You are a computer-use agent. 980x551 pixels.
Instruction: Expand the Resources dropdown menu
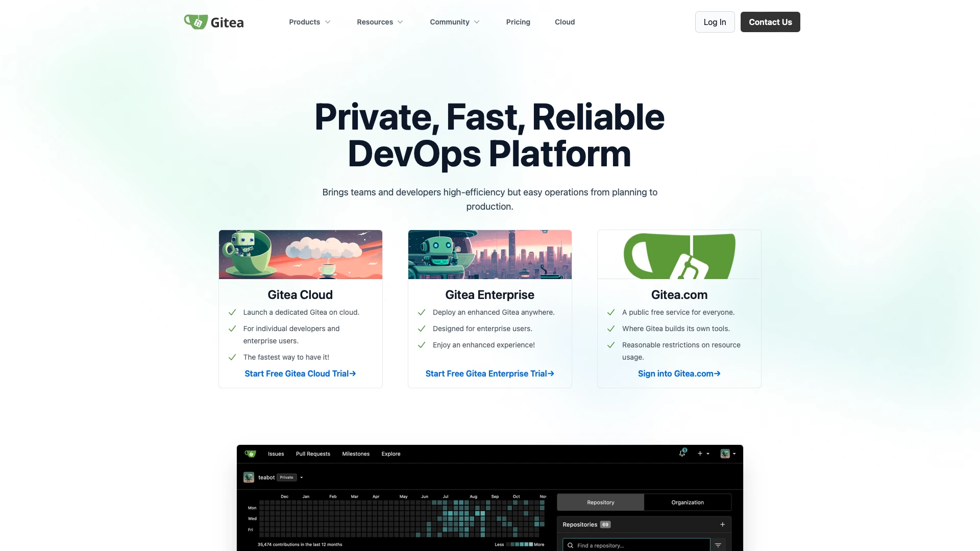pyautogui.click(x=380, y=22)
